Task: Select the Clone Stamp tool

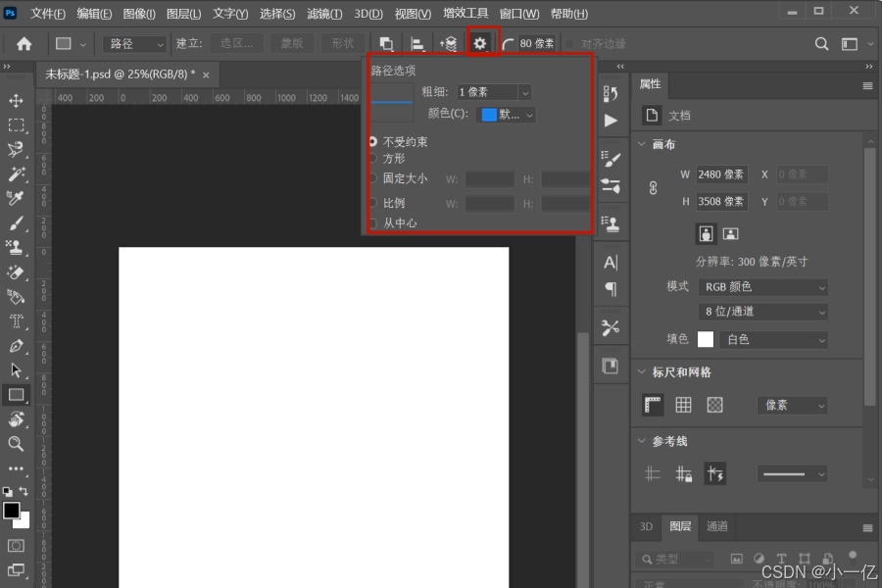Action: click(16, 248)
